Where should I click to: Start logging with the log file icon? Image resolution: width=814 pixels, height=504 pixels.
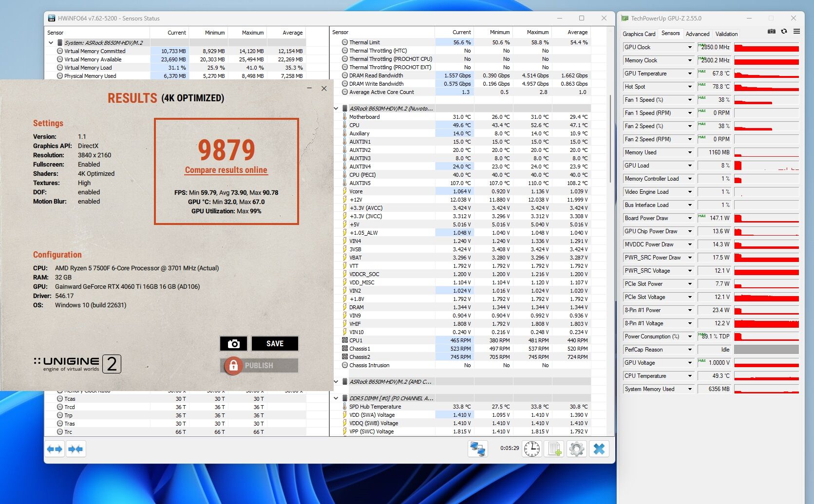click(554, 448)
